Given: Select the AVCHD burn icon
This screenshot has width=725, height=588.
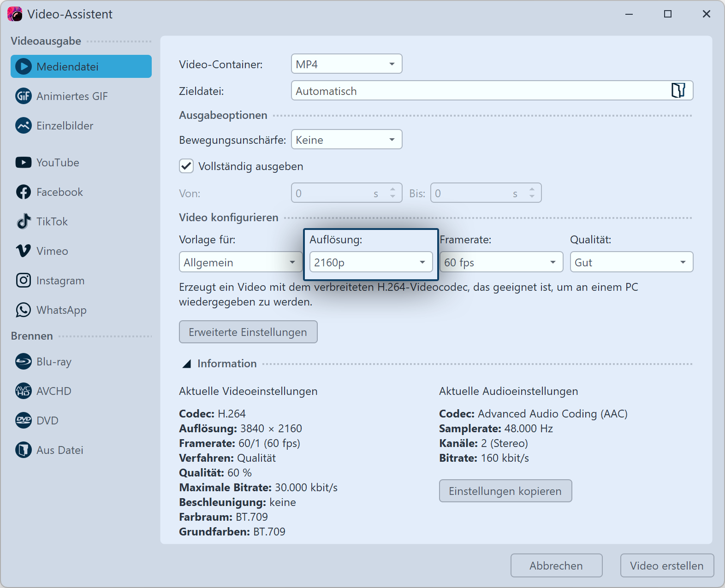Looking at the screenshot, I should tap(23, 391).
